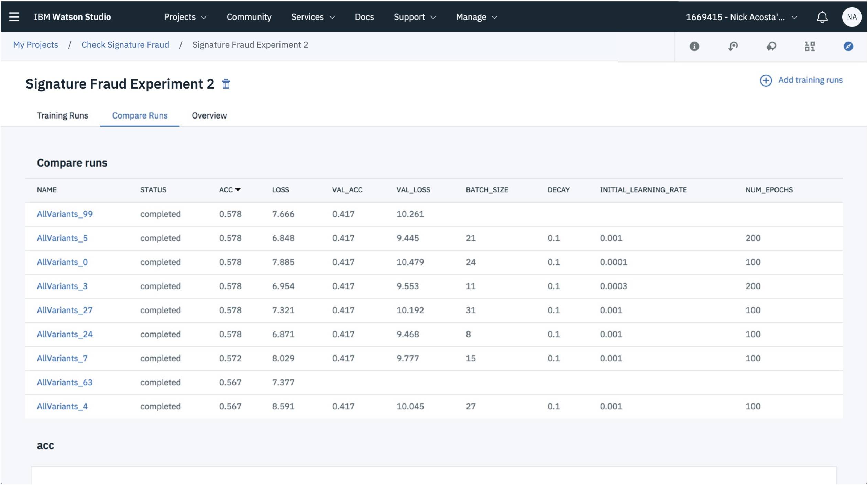
Task: Expand the Support dropdown menu
Action: 415,17
